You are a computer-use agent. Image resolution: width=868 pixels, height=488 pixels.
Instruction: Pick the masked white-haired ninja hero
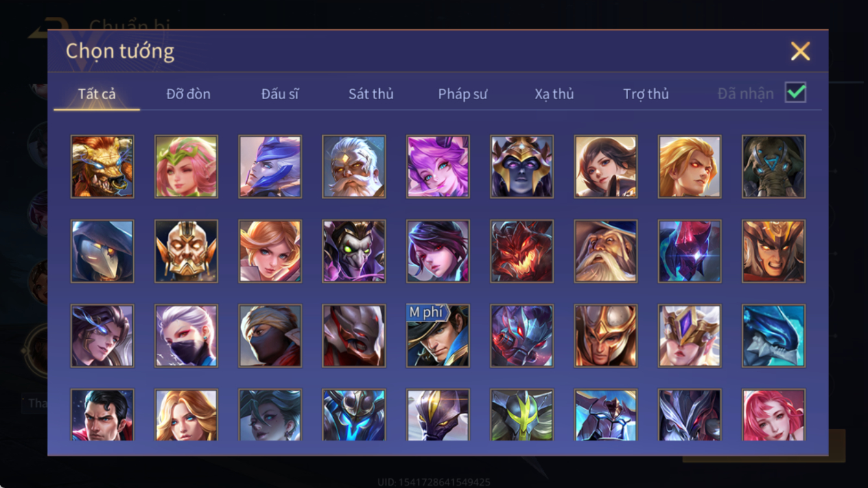[186, 336]
